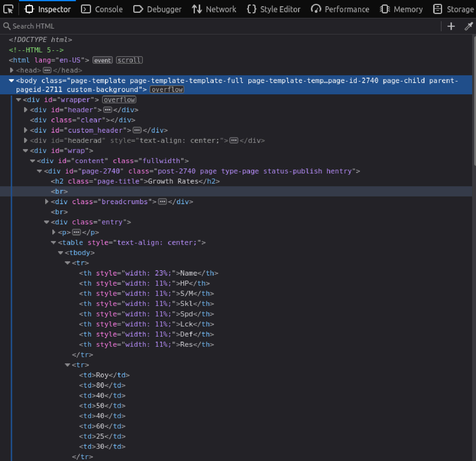Click the ellipsis badge inside head element
Image resolution: width=476 pixels, height=461 pixels.
[47, 70]
